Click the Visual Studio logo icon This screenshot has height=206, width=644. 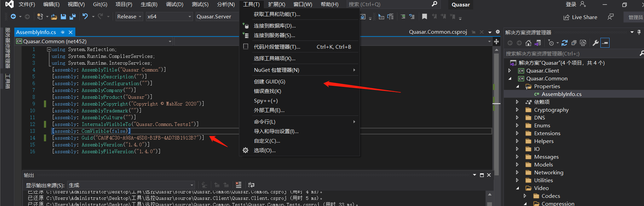pyautogui.click(x=9, y=4)
